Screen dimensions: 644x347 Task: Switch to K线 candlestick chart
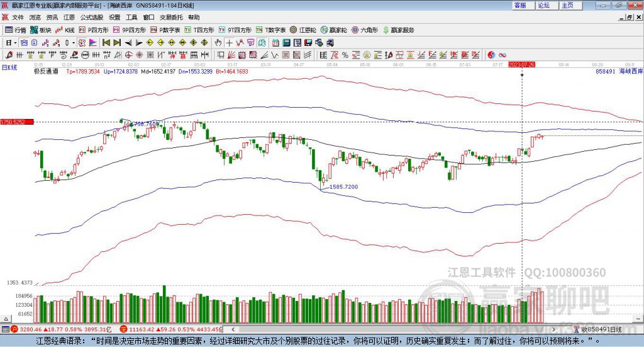pyautogui.click(x=65, y=30)
